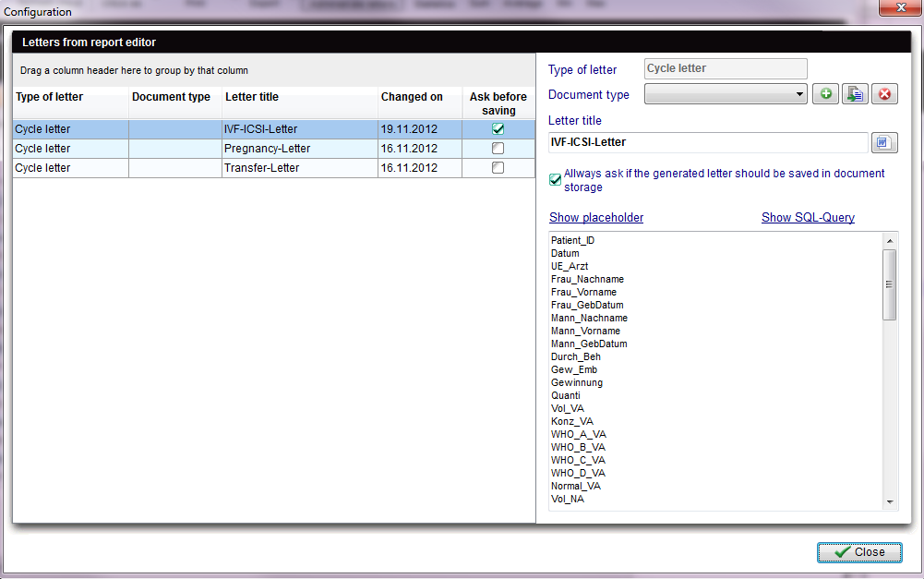Select Vol_NA placeholder

[x=568, y=500]
